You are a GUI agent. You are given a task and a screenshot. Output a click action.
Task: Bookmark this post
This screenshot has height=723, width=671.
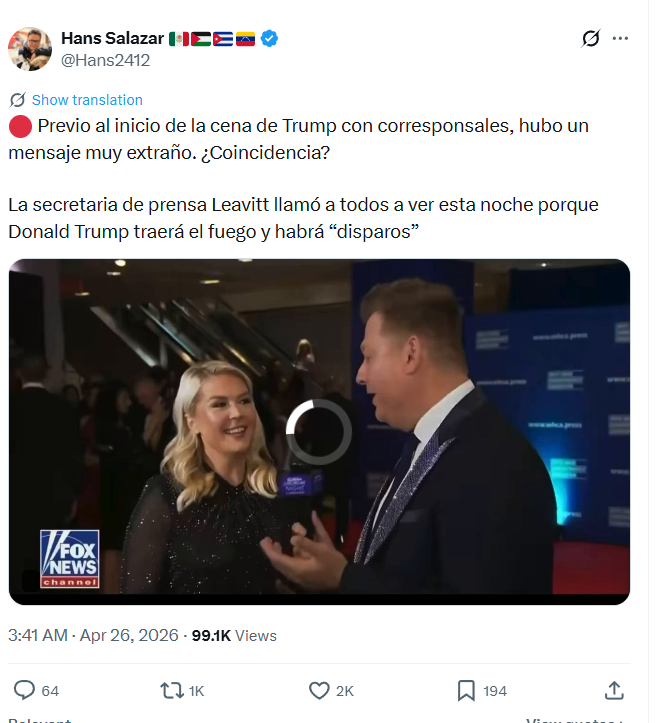click(x=466, y=690)
